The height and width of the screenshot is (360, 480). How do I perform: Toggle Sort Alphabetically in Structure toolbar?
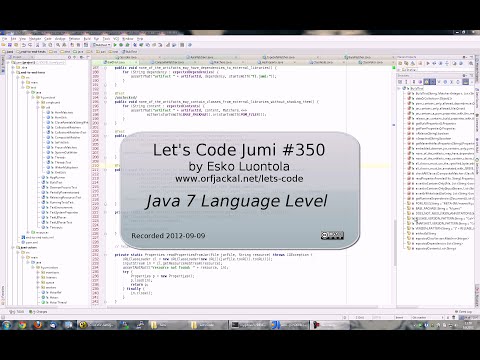406,82
